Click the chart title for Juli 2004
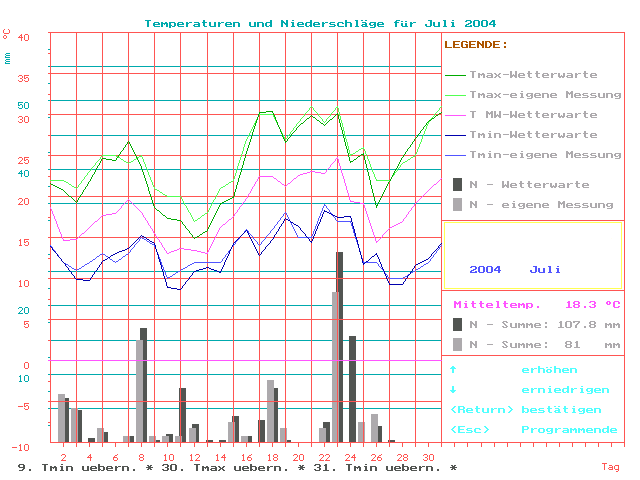Image resolution: width=640 pixels, height=480 pixels. coord(320,23)
